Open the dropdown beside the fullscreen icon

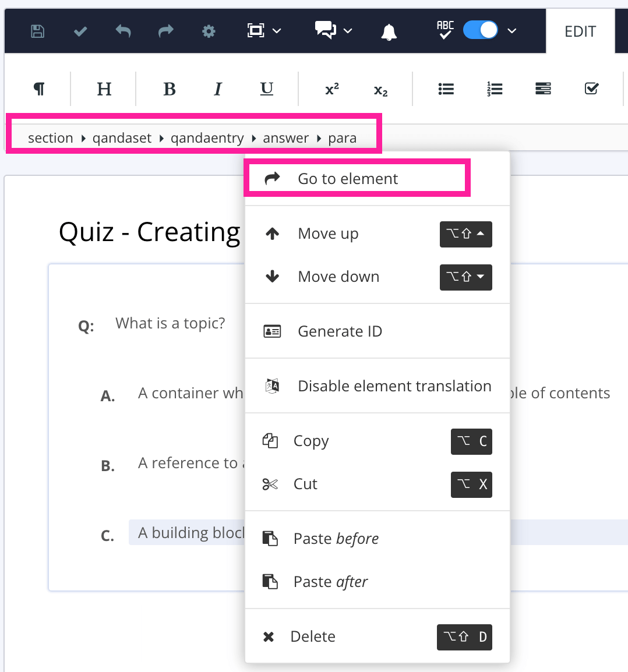tap(278, 31)
